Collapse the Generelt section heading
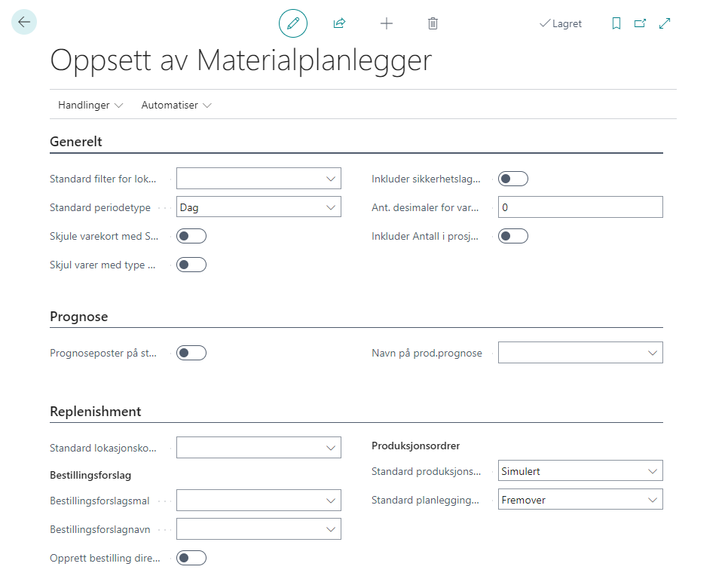Viewport: 728px width, 588px height. [x=76, y=142]
